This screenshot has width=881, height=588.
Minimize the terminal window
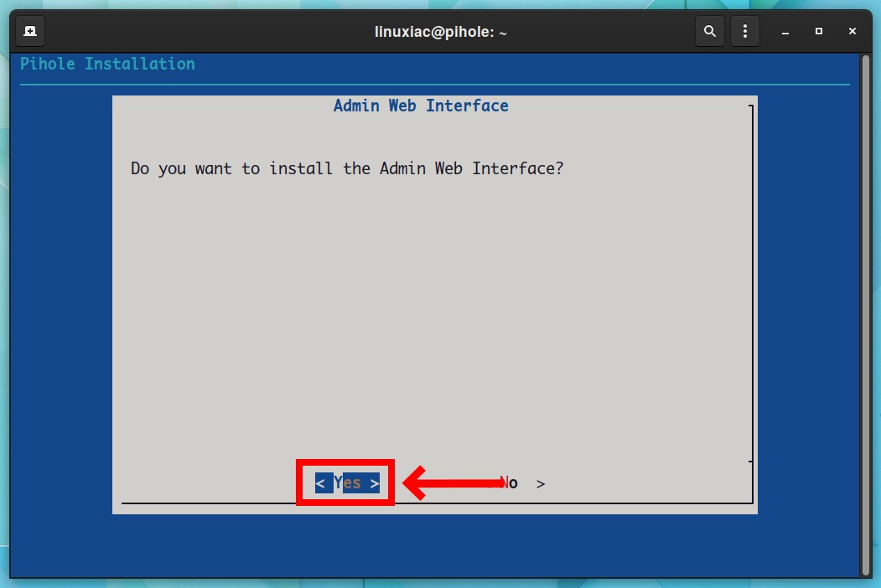click(785, 32)
